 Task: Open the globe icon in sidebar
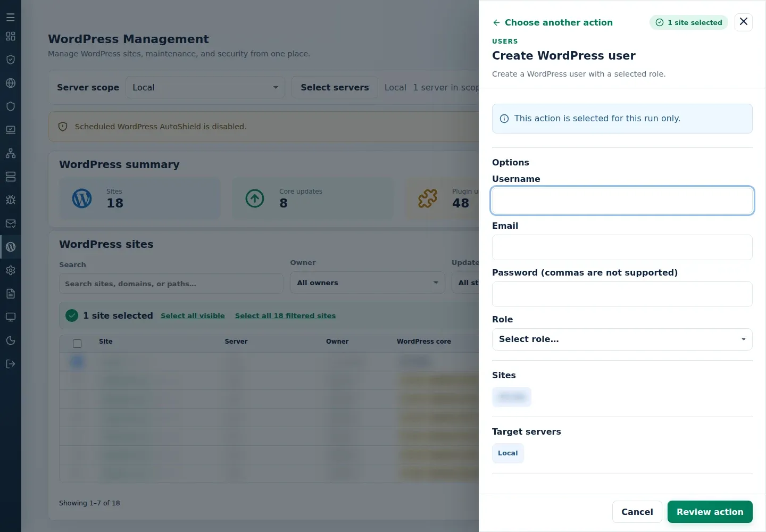11,83
